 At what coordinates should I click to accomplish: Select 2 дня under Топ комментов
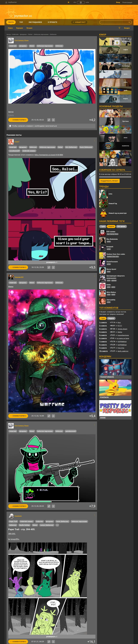[103, 318]
